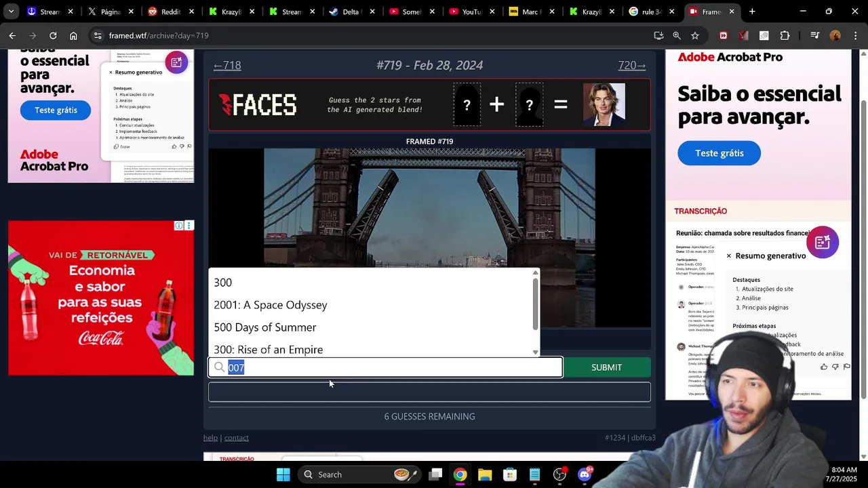
Task: Open the Coca-Cola ad info icon
Action: 179,226
